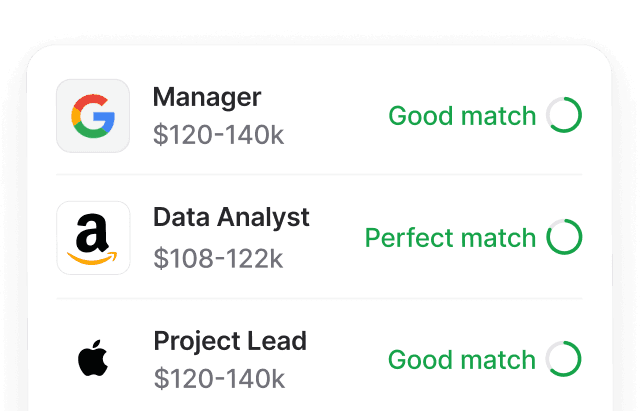Screen dimensions: 640x411
Task: Click the Google logo icon
Action: pyautogui.click(x=93, y=116)
